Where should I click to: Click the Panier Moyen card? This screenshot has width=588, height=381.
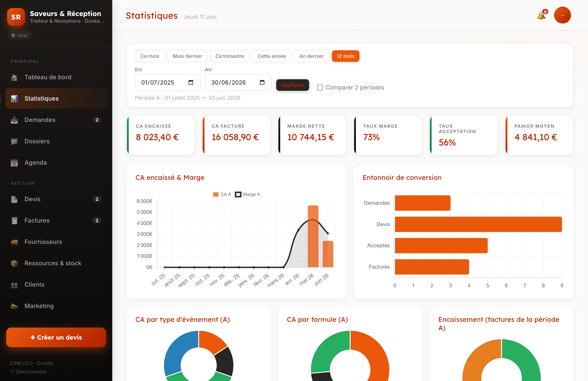tap(539, 135)
